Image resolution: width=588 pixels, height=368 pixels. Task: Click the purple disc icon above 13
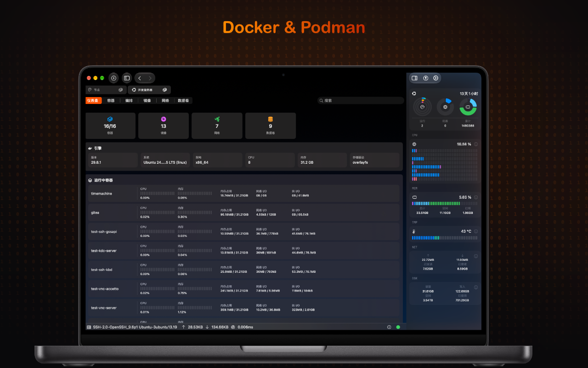point(164,119)
